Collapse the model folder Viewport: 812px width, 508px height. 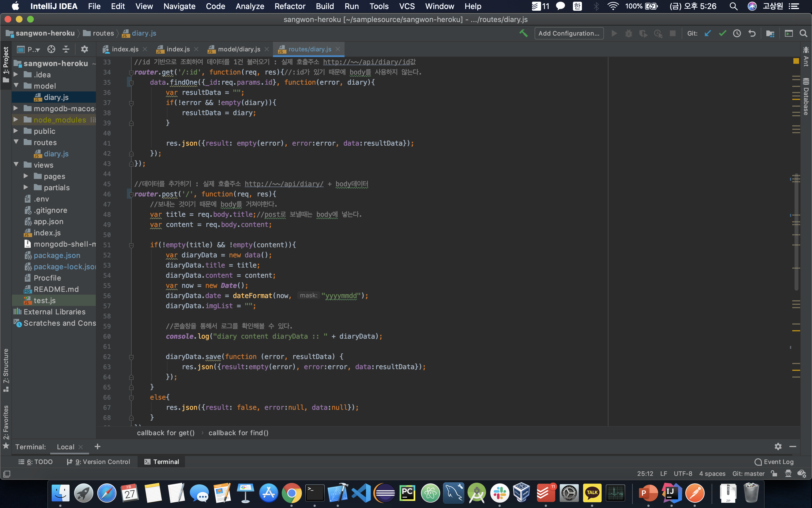[x=16, y=86]
